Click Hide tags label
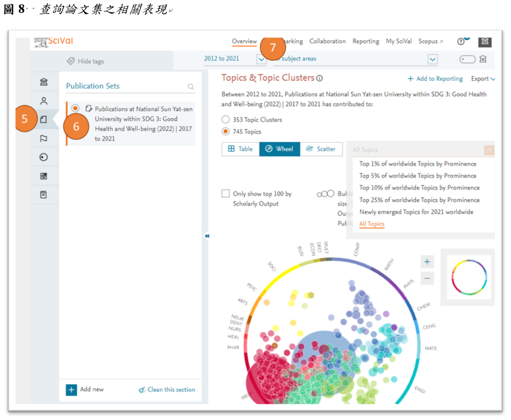The image size is (511, 420). point(91,61)
